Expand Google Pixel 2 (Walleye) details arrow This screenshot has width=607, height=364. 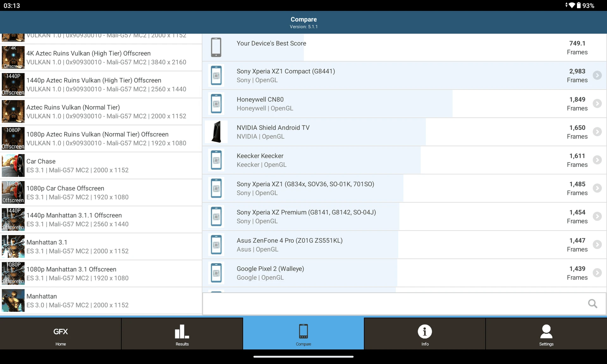597,273
